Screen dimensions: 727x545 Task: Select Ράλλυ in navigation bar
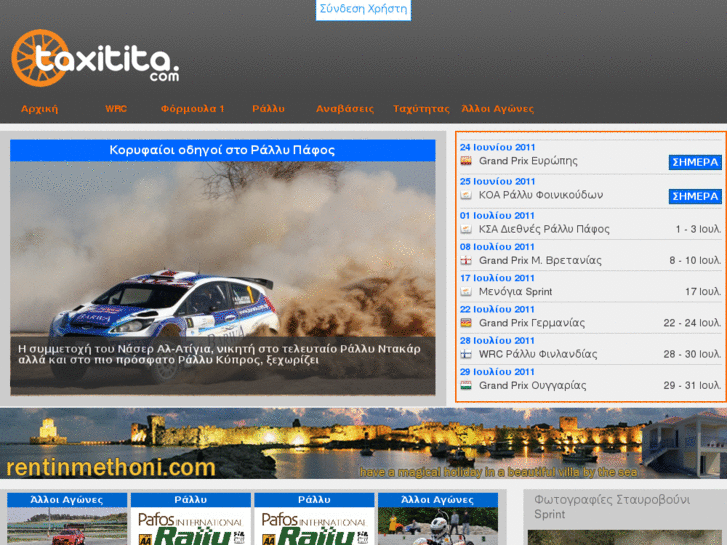268,109
